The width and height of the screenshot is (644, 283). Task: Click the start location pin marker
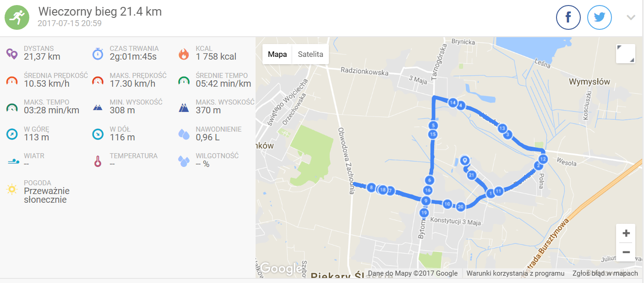click(465, 161)
